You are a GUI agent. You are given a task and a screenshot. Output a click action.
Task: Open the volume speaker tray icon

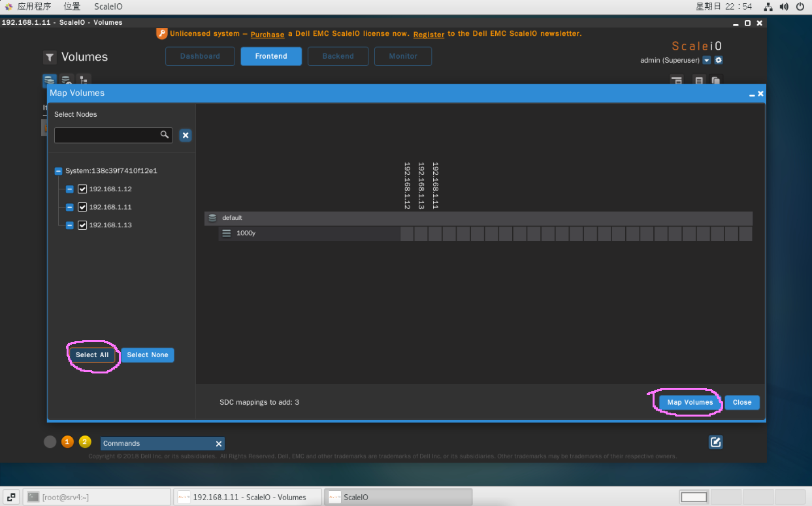784,7
